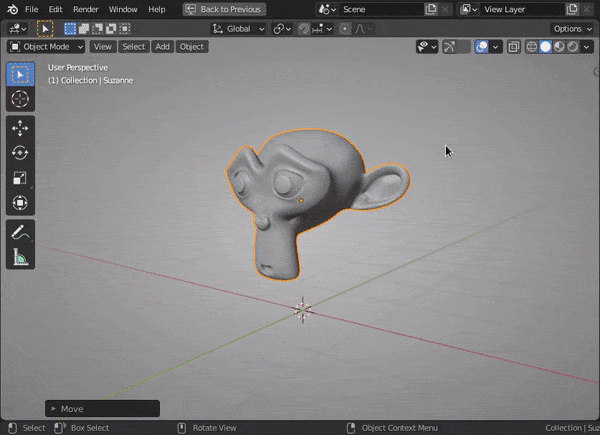Click the active Select tool icon in header
Image resolution: width=600 pixels, height=435 pixels.
click(45, 29)
